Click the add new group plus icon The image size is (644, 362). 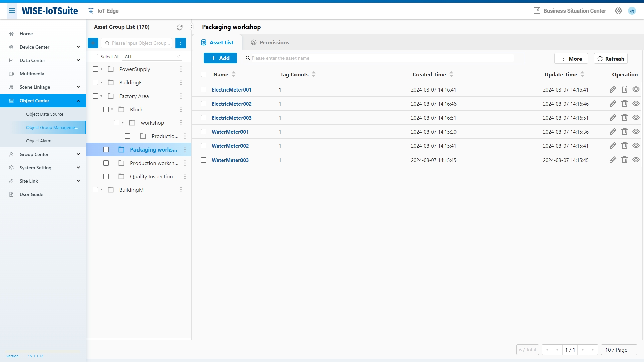(93, 43)
